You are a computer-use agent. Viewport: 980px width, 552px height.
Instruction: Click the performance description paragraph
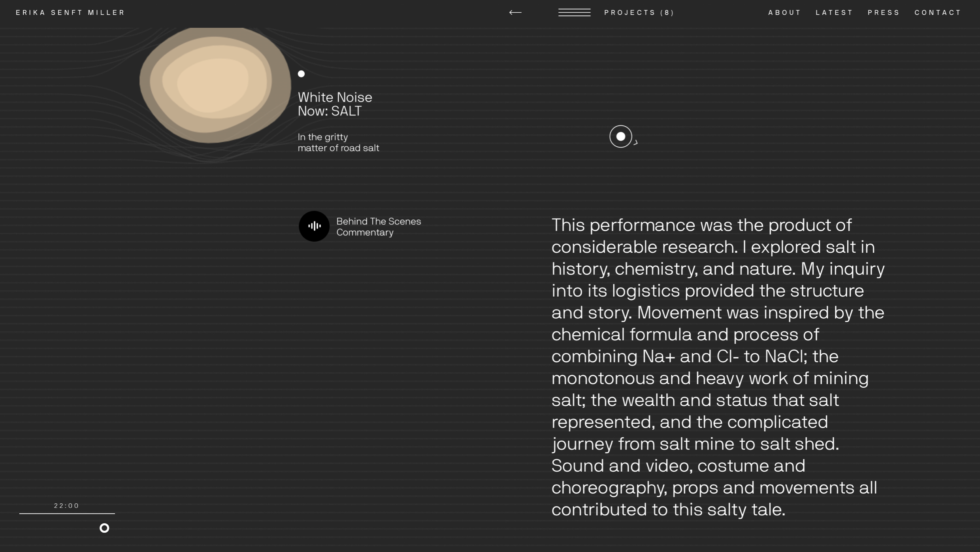(x=718, y=367)
